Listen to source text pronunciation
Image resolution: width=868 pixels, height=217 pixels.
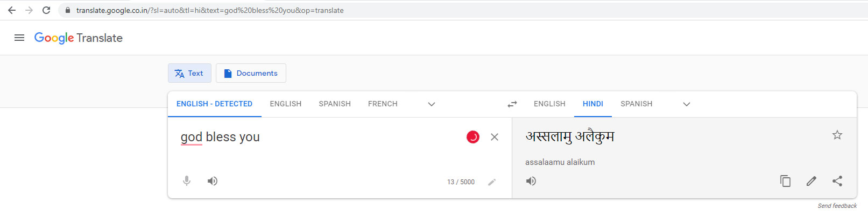click(x=213, y=181)
